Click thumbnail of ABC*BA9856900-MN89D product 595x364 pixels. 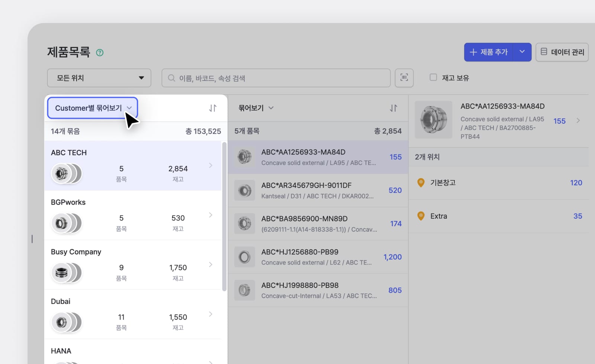(244, 224)
